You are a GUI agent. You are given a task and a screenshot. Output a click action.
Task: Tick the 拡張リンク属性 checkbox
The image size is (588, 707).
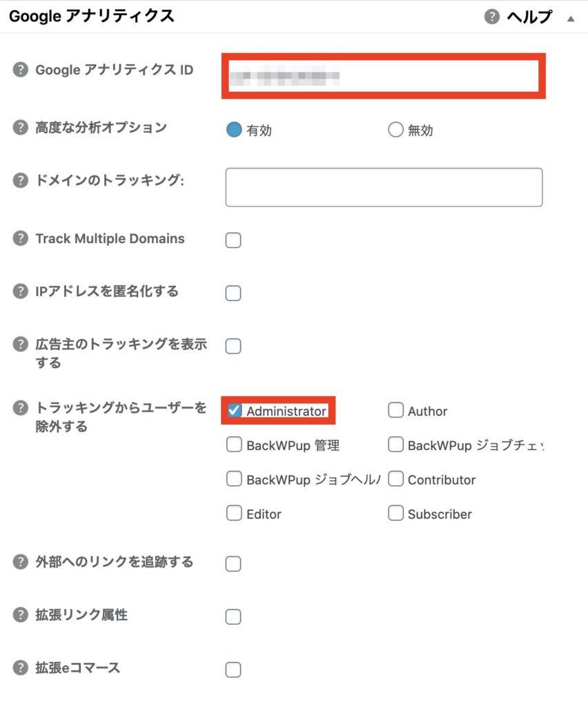click(233, 617)
